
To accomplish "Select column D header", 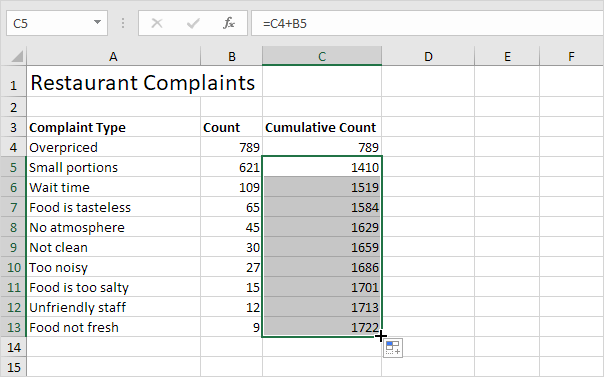I will pos(428,56).
